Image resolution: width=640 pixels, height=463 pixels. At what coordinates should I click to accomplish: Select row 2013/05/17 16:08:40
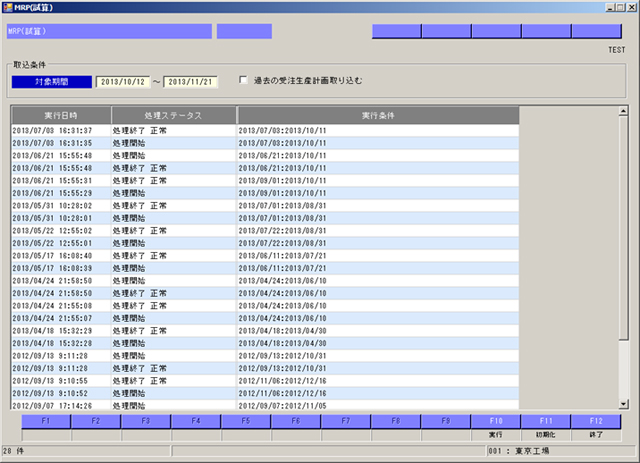point(265,256)
